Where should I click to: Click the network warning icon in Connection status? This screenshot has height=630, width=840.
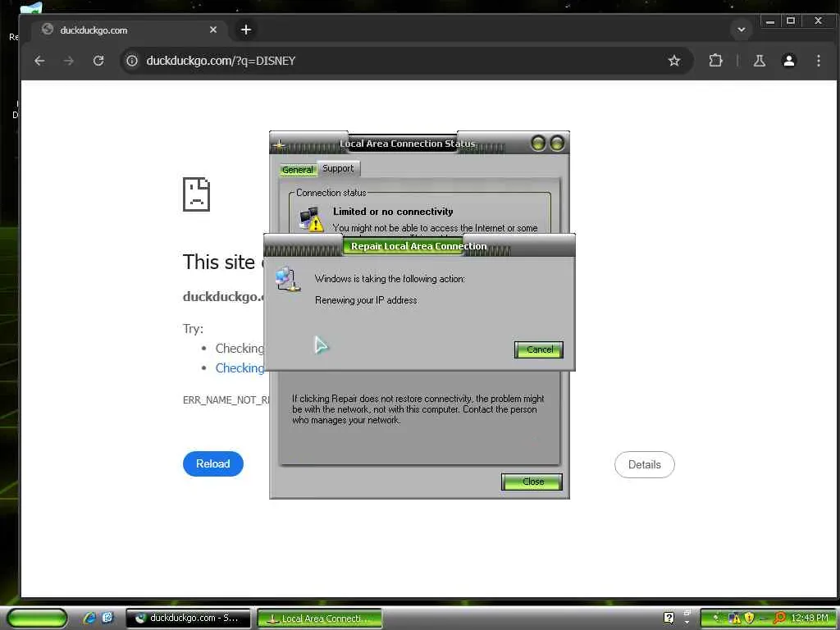click(311, 220)
